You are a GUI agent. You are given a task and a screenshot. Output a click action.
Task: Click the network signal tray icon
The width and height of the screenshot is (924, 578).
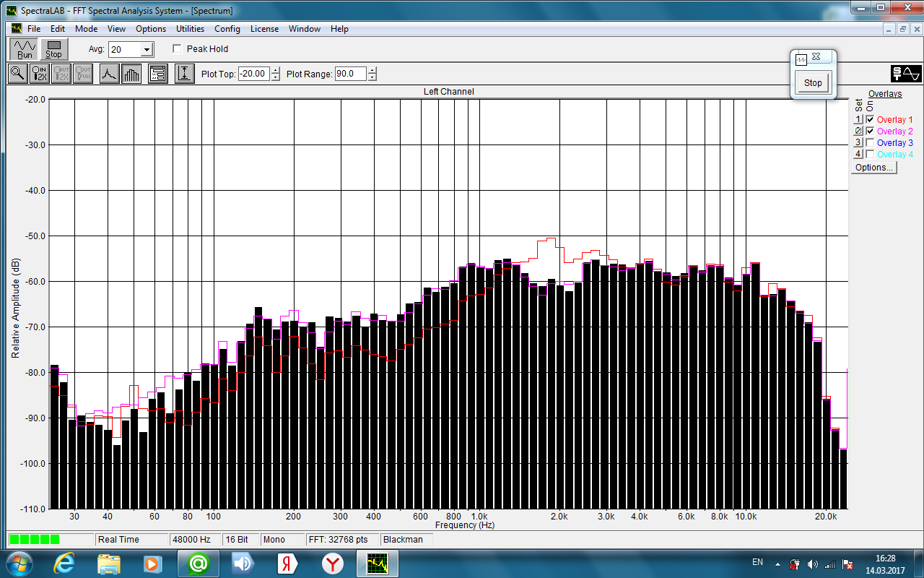[830, 564]
